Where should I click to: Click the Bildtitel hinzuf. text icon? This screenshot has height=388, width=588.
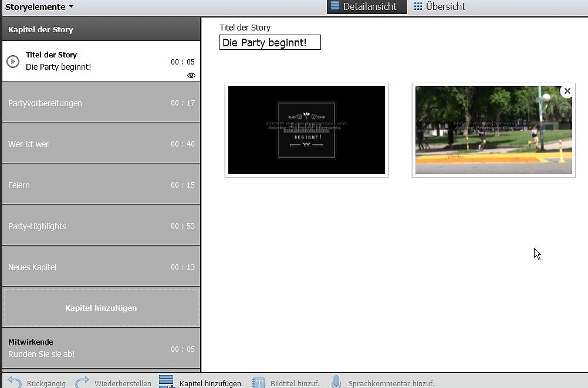(x=258, y=382)
